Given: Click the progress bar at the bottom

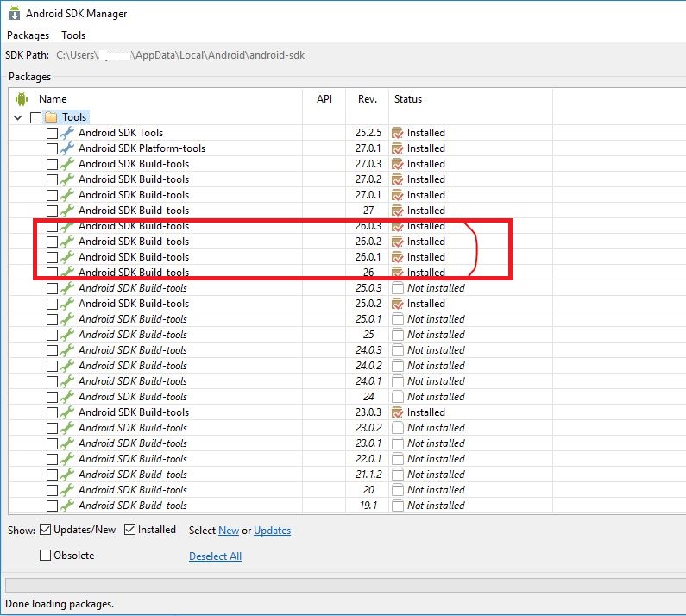Looking at the screenshot, I should click(x=345, y=585).
